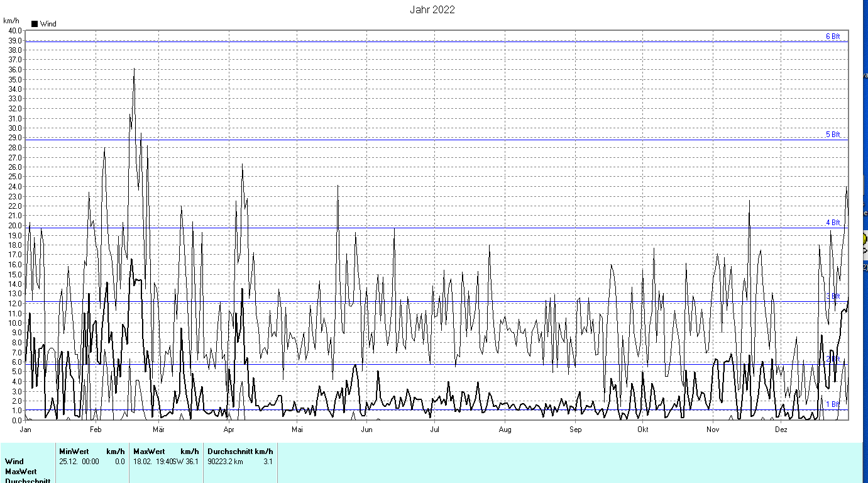Click the Nov month label on the x-axis
868x483 pixels.
[x=713, y=430]
